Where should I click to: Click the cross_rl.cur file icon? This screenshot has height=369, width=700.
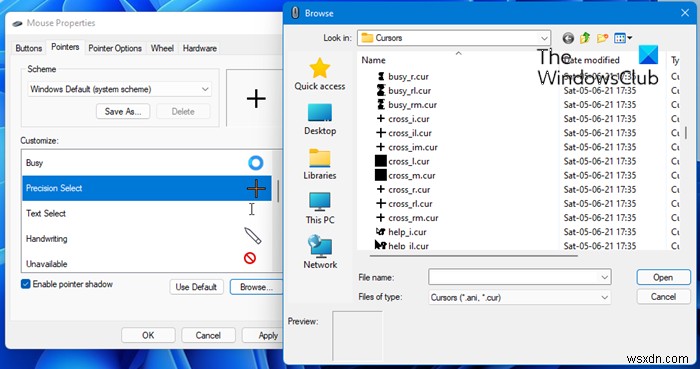(380, 203)
